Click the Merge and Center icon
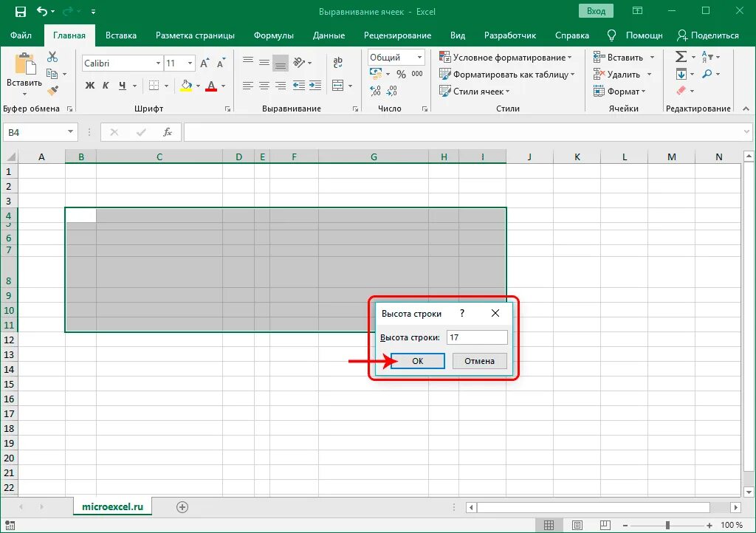The width and height of the screenshot is (756, 533). [x=338, y=86]
